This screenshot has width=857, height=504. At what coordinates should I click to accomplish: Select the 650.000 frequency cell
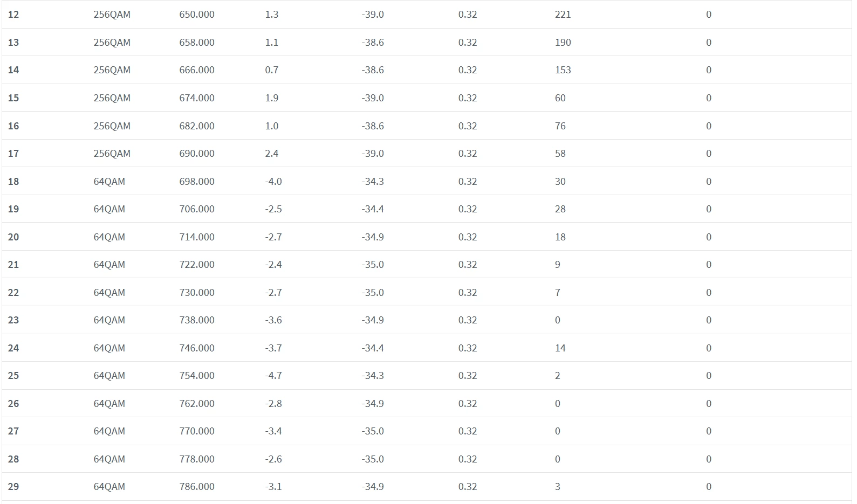pyautogui.click(x=197, y=15)
